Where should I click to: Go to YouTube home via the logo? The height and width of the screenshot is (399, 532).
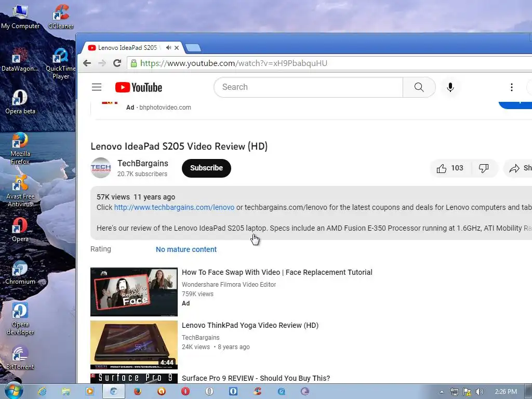tap(138, 87)
